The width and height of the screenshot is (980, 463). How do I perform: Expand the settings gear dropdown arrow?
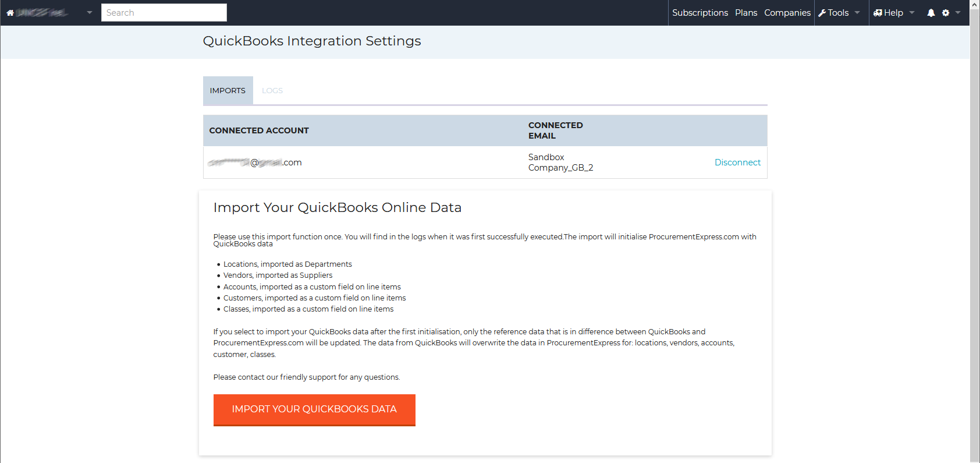pos(958,13)
